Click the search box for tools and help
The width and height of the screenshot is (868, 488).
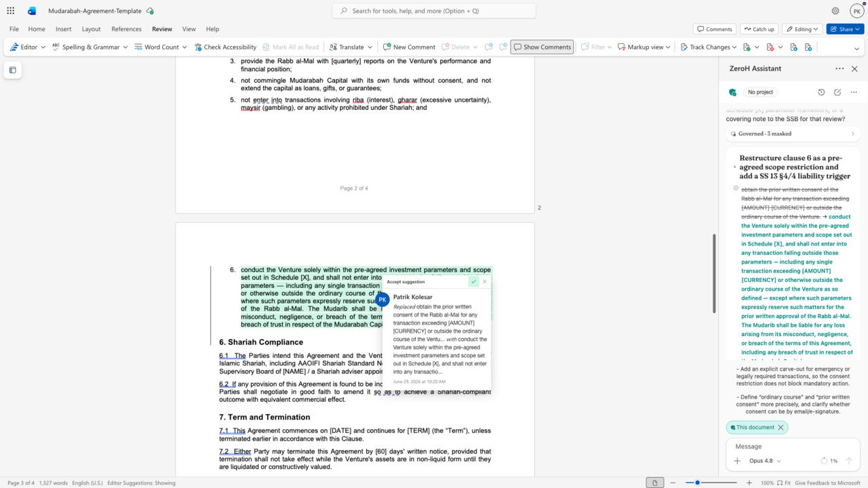(434, 11)
